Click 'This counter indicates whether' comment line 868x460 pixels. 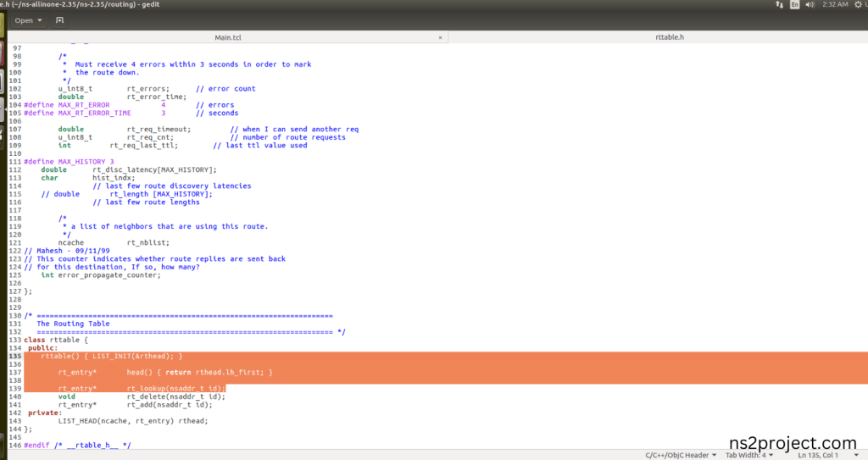tap(155, 259)
